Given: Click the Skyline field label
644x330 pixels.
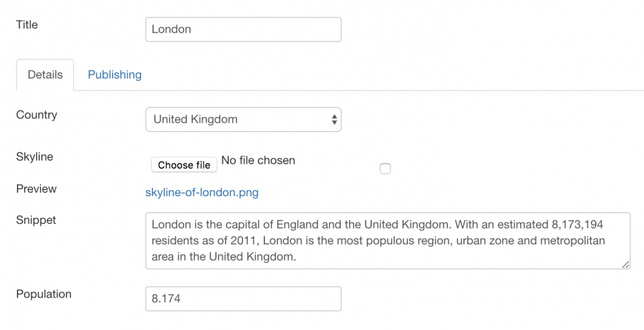Looking at the screenshot, I should click(35, 157).
